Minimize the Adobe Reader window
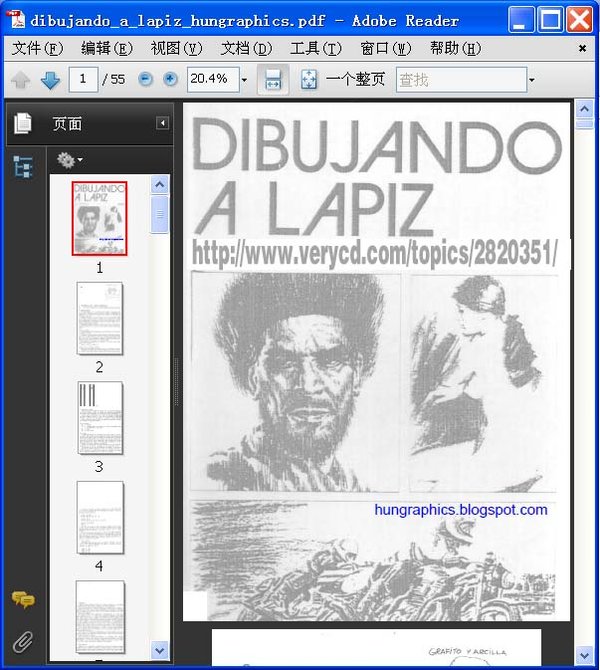The width and height of the screenshot is (600, 670). point(521,20)
